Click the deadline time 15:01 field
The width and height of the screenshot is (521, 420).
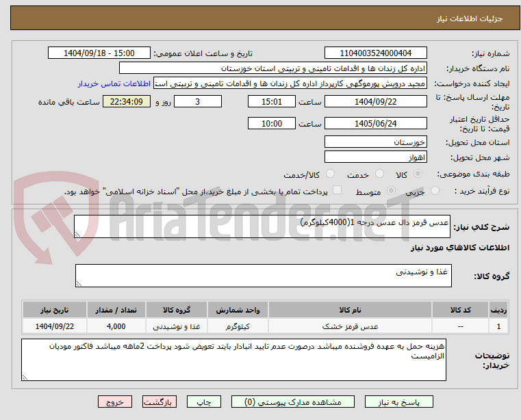[272, 102]
